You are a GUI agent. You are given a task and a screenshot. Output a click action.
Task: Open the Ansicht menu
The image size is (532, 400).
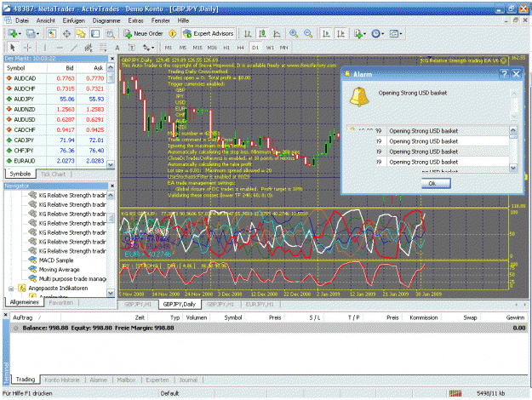pos(46,20)
